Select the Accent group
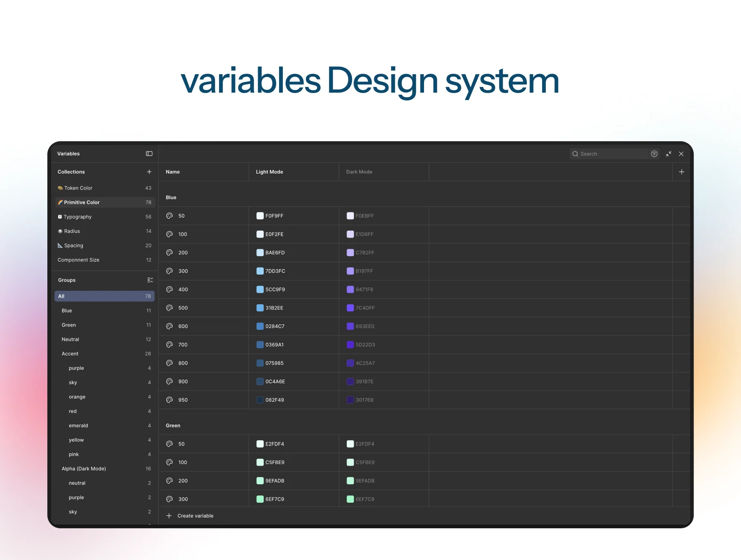Image resolution: width=741 pixels, height=560 pixels. click(105, 354)
